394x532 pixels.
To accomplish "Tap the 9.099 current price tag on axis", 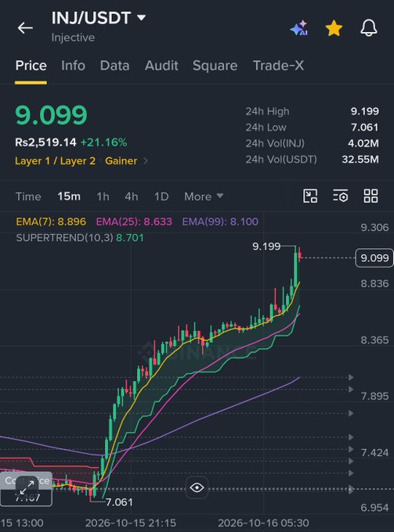I will tap(374, 258).
